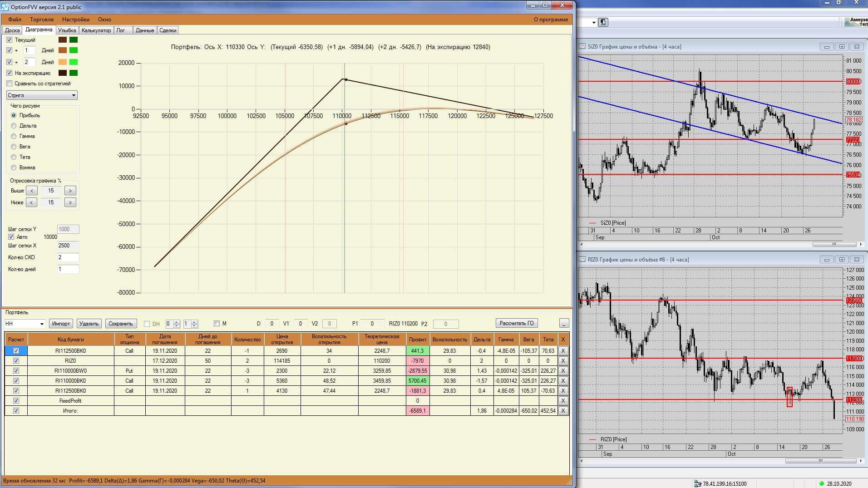Toggle the Авто grid step checkbox

coord(11,237)
